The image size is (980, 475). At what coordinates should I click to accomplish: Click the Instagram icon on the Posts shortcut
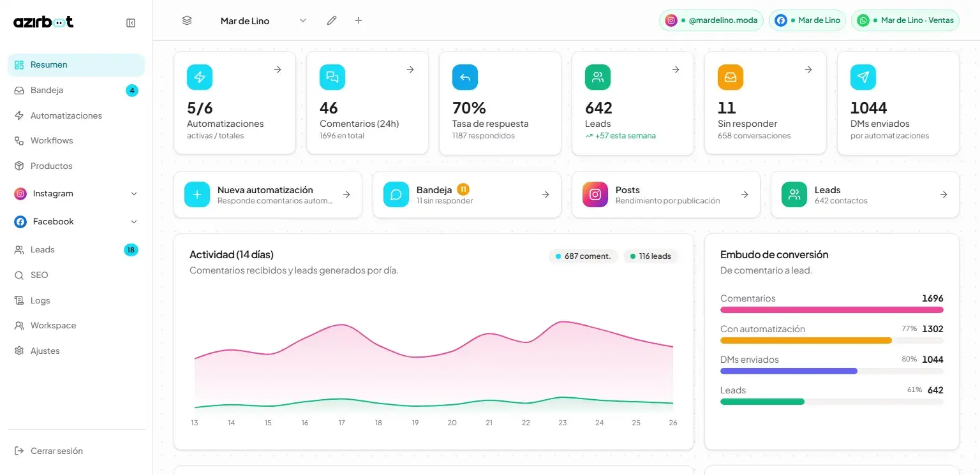pos(595,194)
